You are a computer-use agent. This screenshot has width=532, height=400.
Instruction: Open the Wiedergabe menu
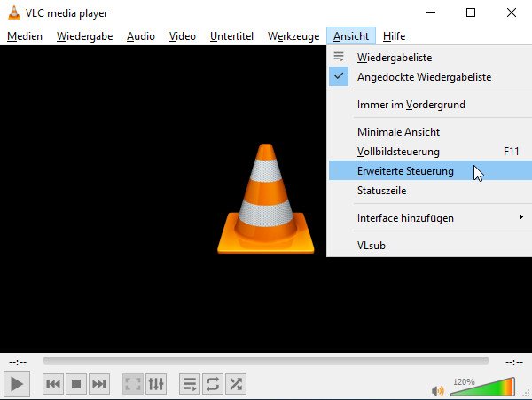pos(84,36)
